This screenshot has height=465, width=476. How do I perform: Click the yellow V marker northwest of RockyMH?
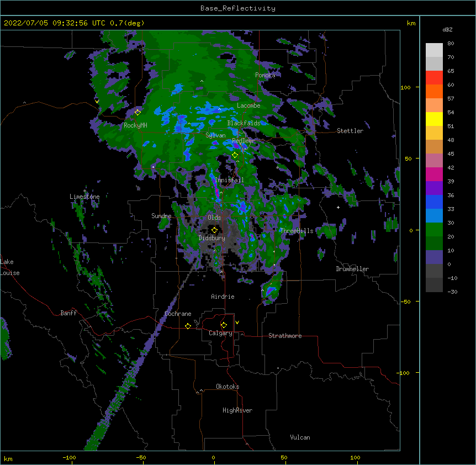point(97,102)
